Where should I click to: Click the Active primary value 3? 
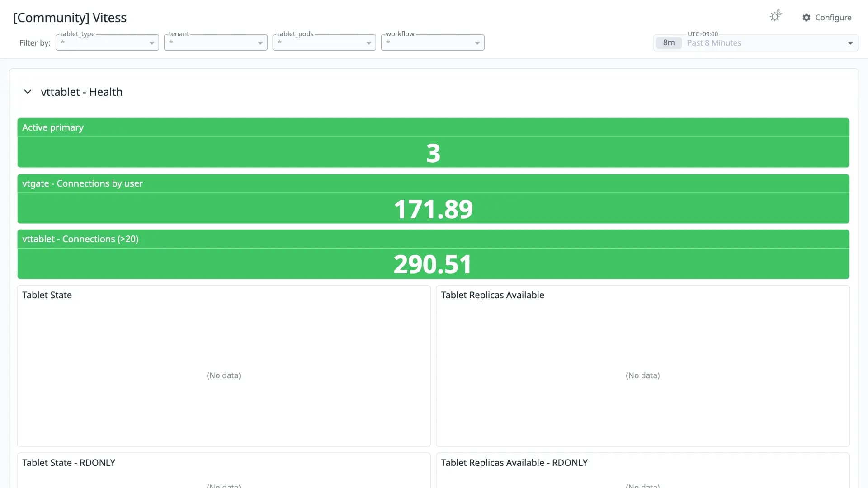tap(433, 153)
